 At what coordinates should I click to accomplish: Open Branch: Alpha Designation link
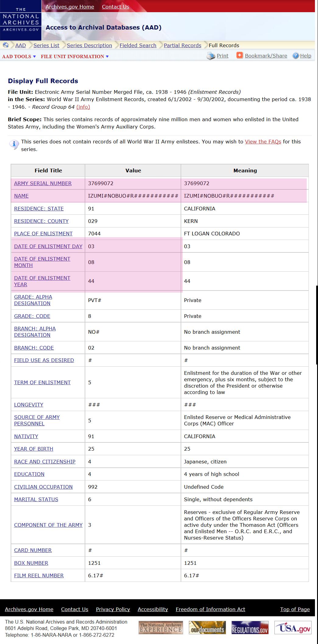pos(35,332)
